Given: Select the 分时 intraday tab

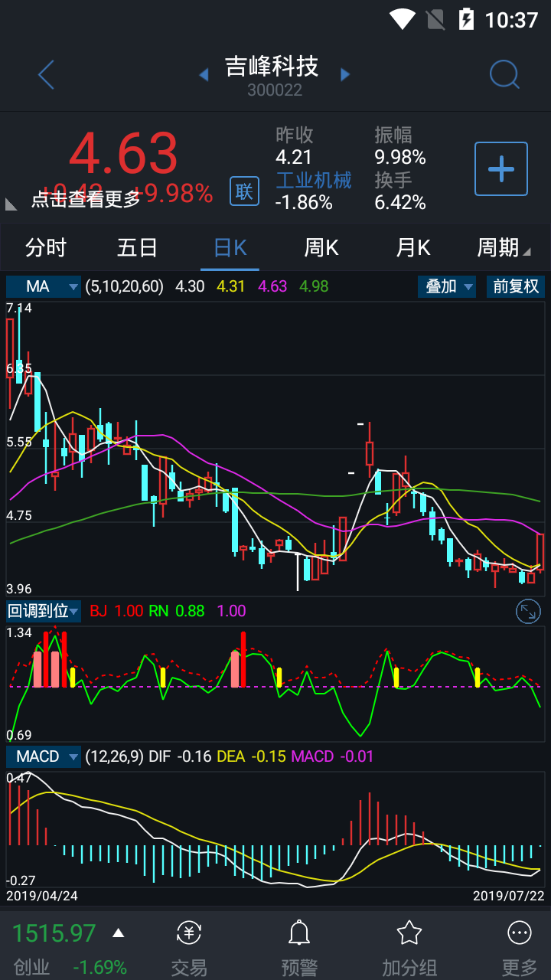Looking at the screenshot, I should (x=46, y=248).
